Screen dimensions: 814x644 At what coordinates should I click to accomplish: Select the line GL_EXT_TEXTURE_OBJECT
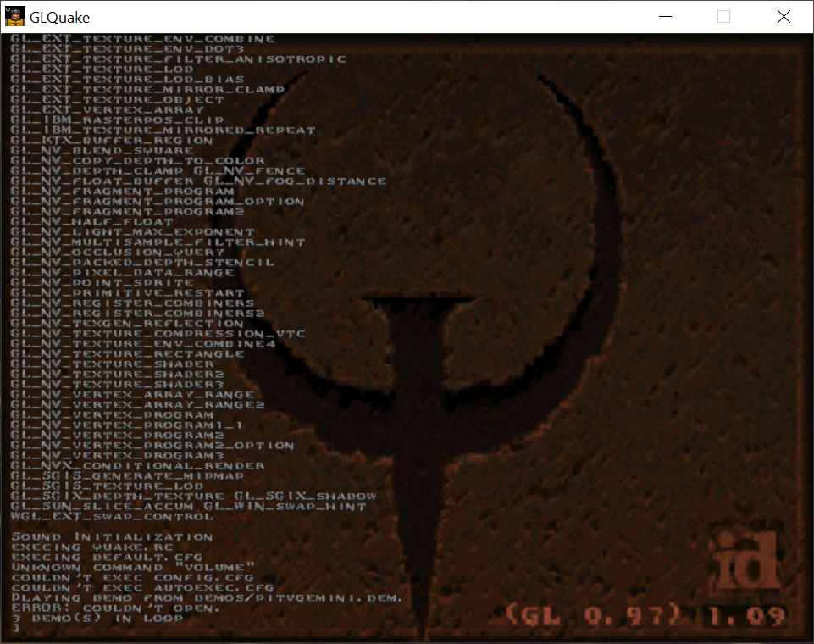pos(118,100)
